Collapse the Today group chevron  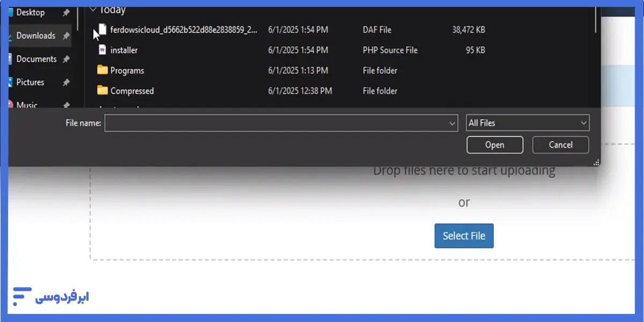pos(93,10)
